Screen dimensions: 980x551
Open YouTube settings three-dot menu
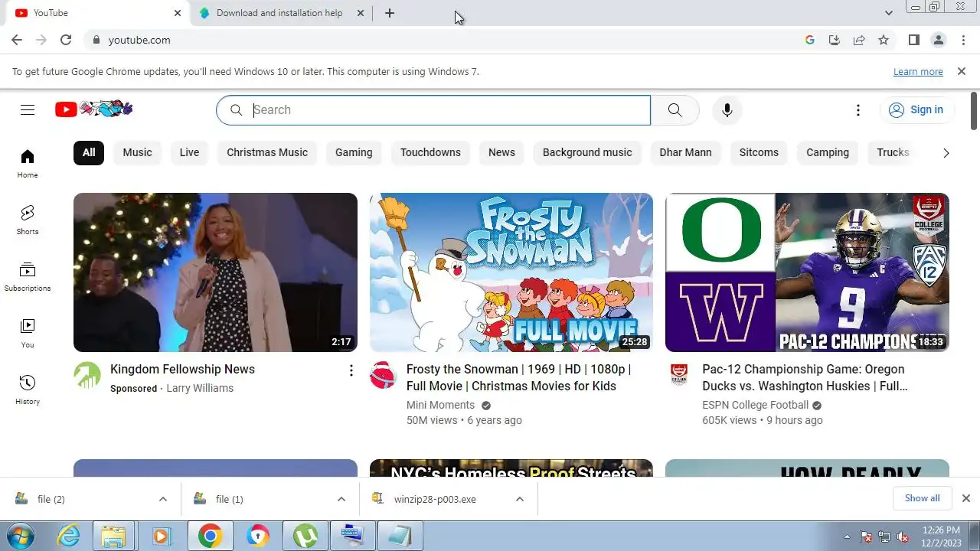tap(858, 110)
